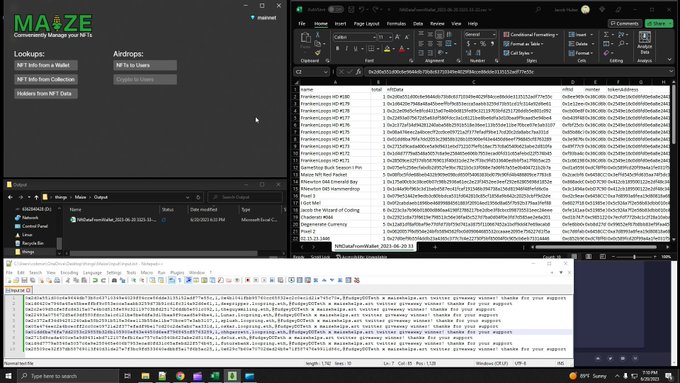
Task: Click the Save icon in Notepad++ toolbar
Action: click(x=24, y=280)
